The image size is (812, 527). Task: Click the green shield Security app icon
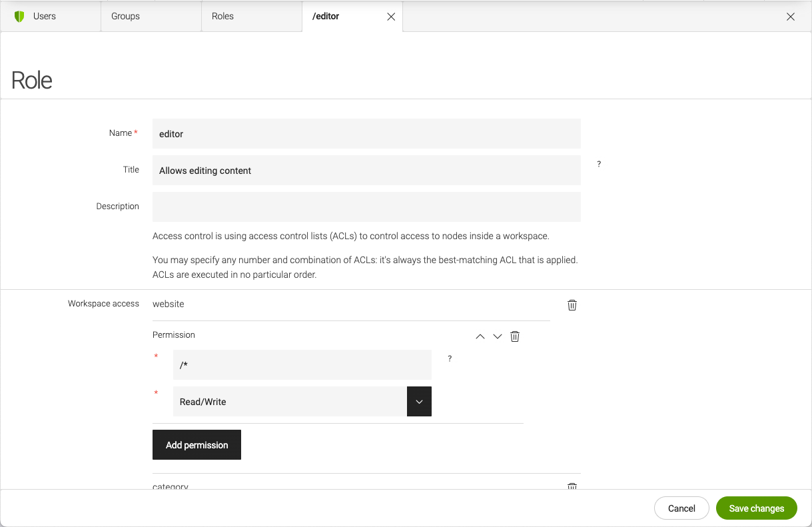19,17
